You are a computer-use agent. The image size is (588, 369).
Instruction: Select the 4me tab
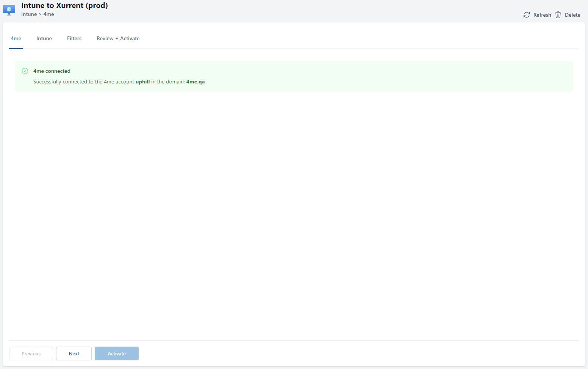[16, 39]
